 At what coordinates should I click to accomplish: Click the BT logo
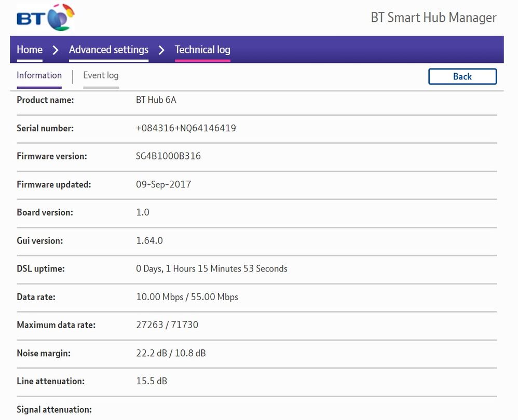pos(46,18)
